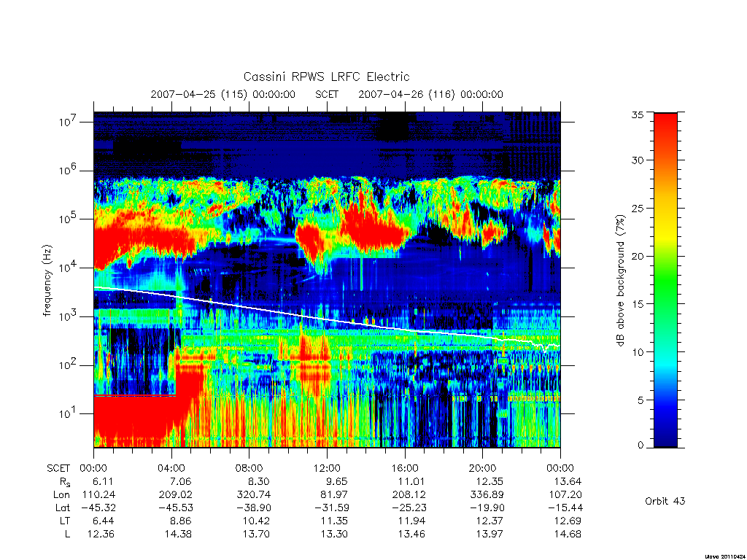Click the color bar tick label 30

637,160
